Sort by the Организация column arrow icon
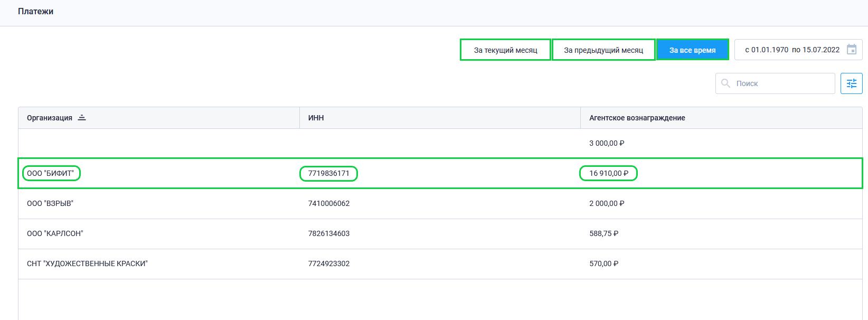 coord(82,118)
